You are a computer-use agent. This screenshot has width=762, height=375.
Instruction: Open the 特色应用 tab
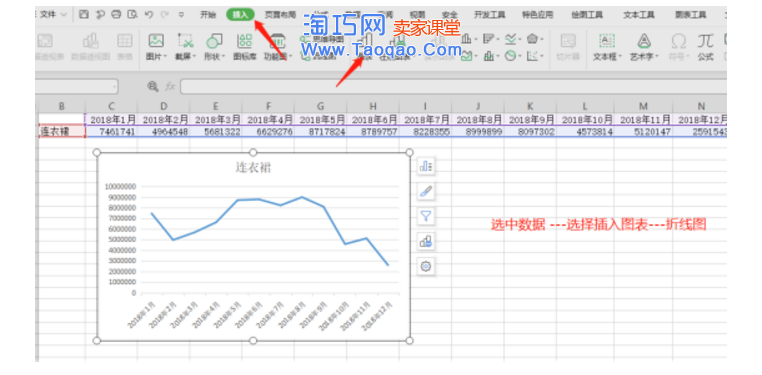(537, 15)
